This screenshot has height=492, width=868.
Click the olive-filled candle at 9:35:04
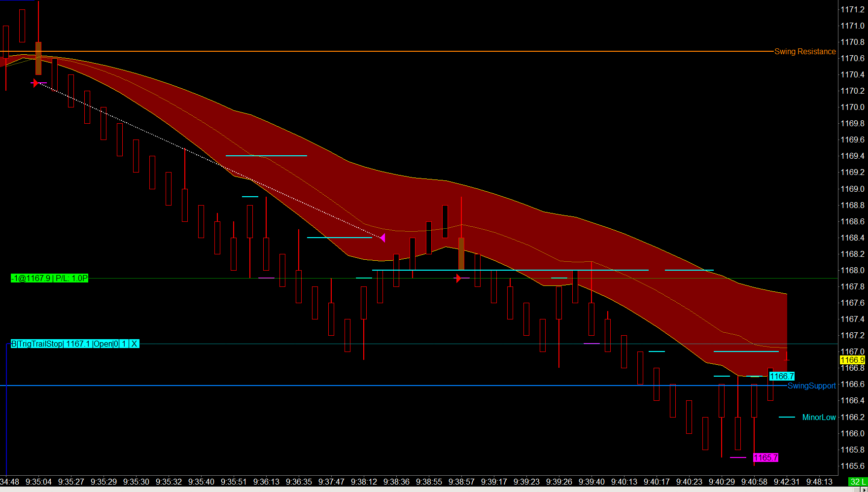38,58
